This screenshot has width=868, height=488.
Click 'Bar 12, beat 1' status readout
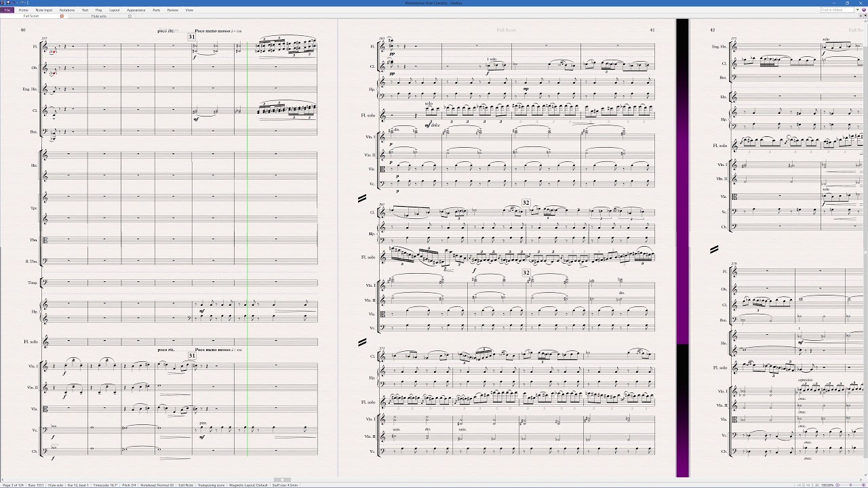click(79, 485)
